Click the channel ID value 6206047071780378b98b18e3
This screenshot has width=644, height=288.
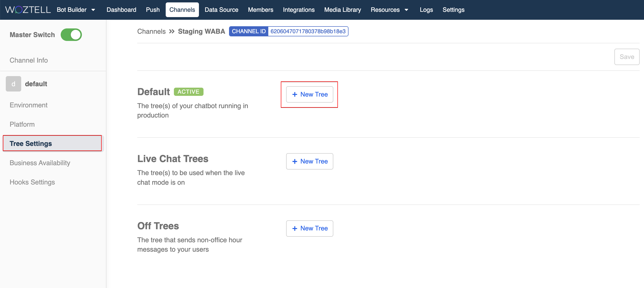(308, 31)
